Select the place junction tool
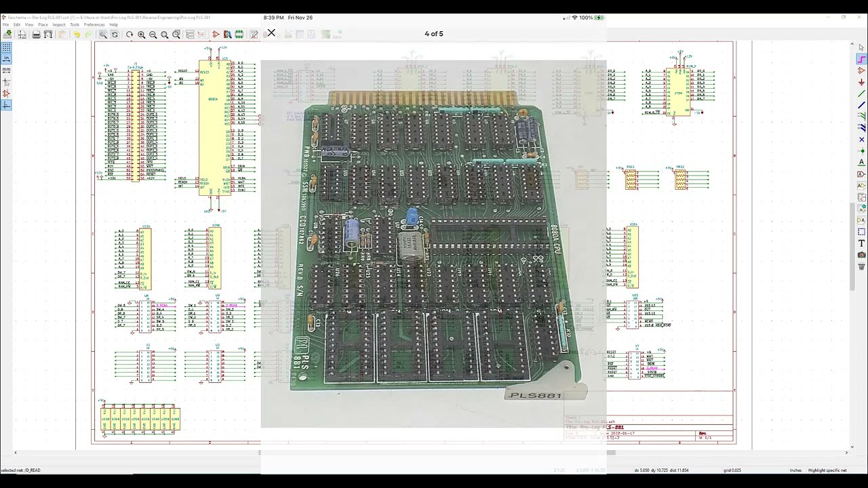Image resolution: width=868 pixels, height=488 pixels. click(861, 151)
